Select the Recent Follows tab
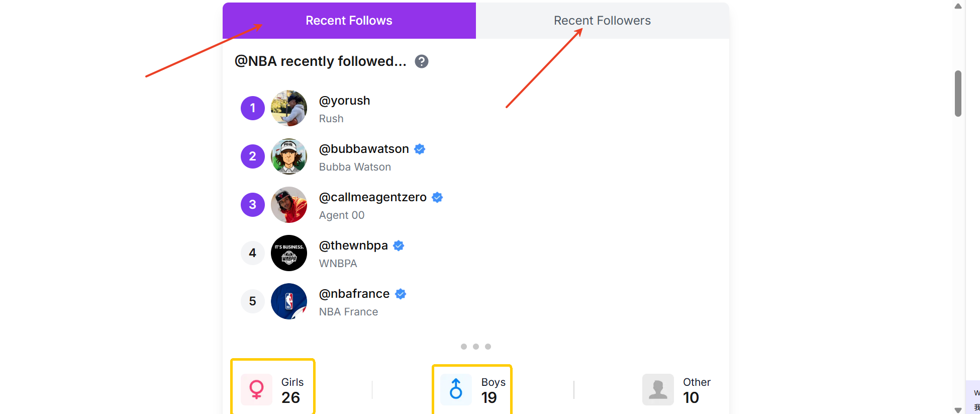This screenshot has width=980, height=414. point(349,21)
